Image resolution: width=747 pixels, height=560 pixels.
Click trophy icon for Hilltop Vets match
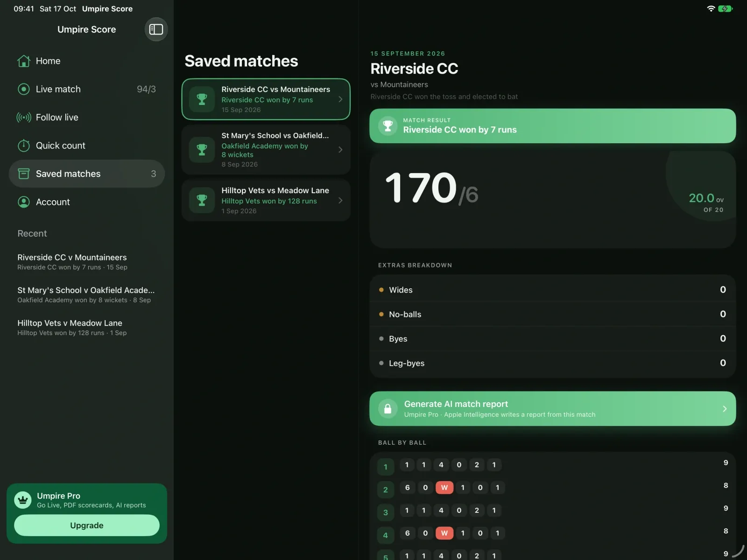coord(202,200)
